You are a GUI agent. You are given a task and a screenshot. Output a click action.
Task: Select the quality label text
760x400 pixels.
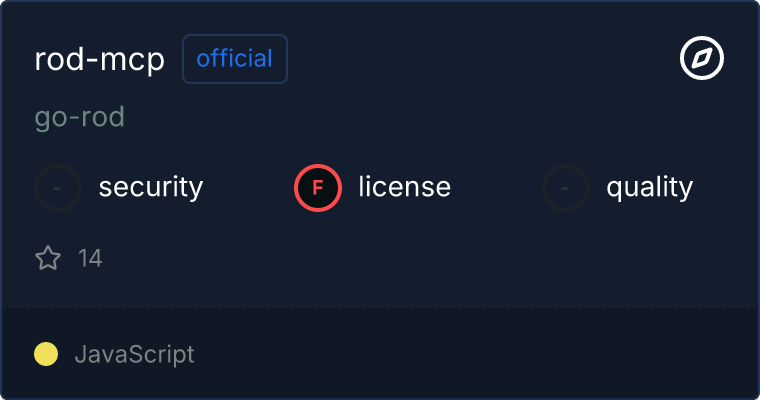point(649,187)
